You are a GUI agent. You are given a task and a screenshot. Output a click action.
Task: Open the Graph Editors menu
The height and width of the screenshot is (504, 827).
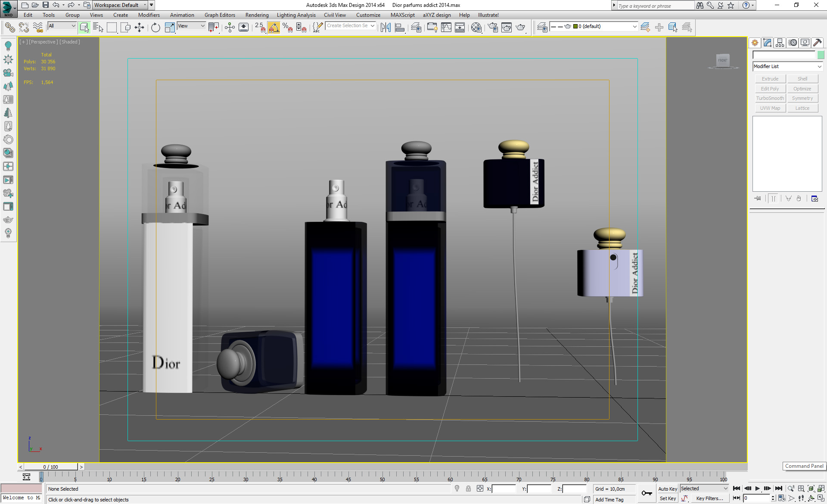click(x=220, y=15)
